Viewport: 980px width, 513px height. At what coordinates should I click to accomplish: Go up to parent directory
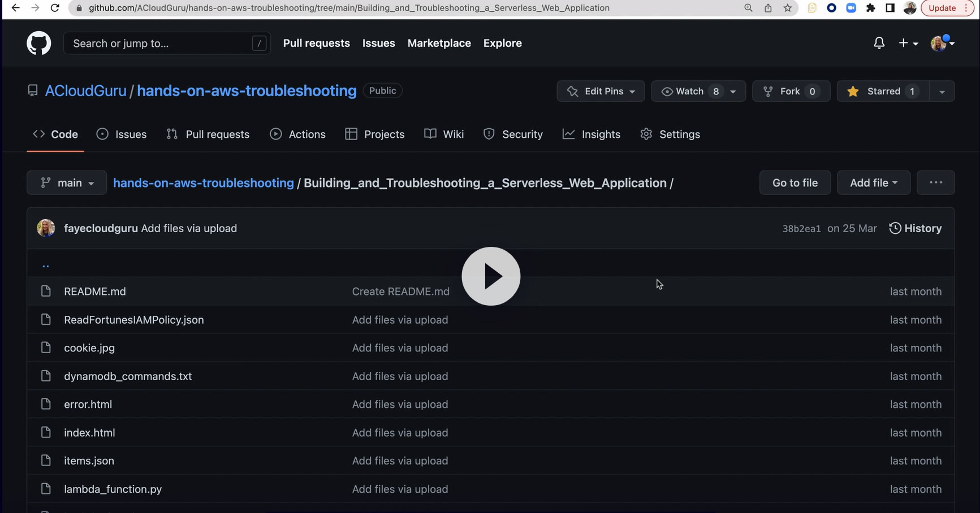pyautogui.click(x=46, y=265)
